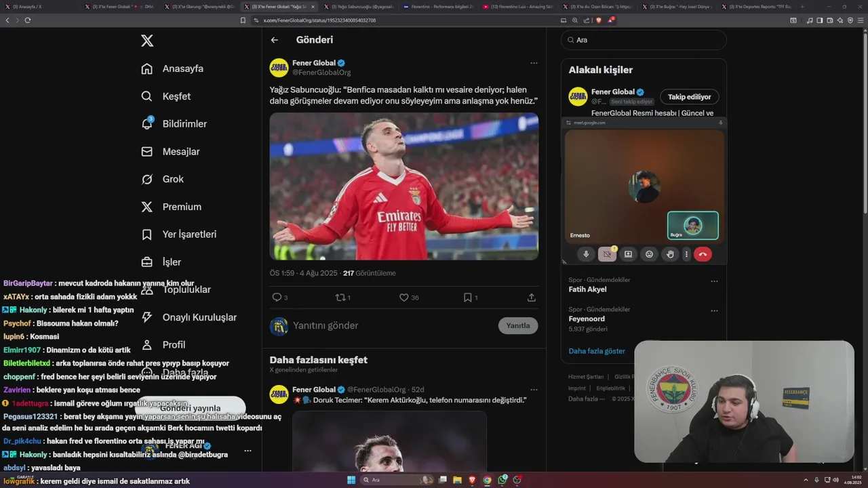The image size is (868, 488).
Task: Click the X logo in sidebar
Action: pos(147,41)
